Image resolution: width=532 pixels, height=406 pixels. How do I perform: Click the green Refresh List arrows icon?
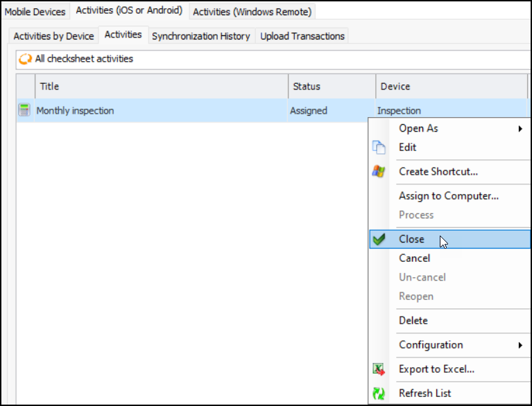pyautogui.click(x=379, y=394)
